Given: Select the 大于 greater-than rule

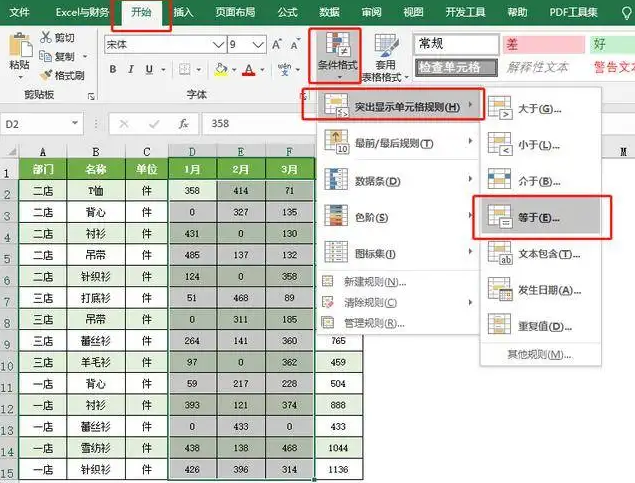Looking at the screenshot, I should point(540,109).
